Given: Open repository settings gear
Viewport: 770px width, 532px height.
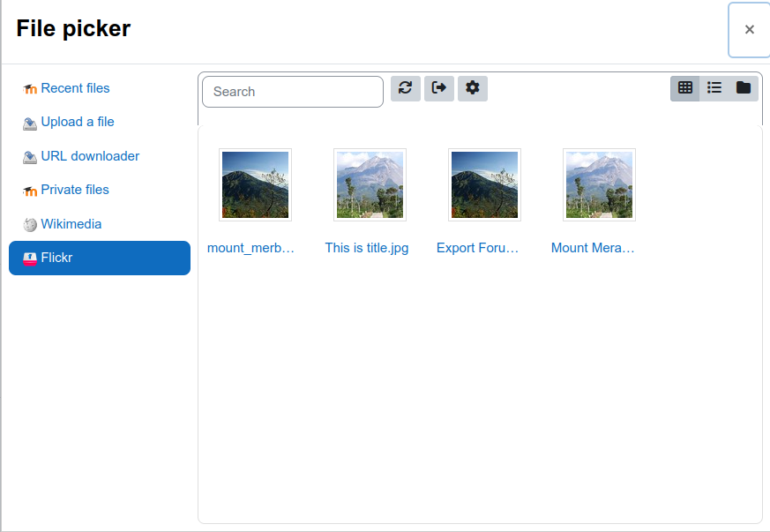Looking at the screenshot, I should click(x=473, y=88).
